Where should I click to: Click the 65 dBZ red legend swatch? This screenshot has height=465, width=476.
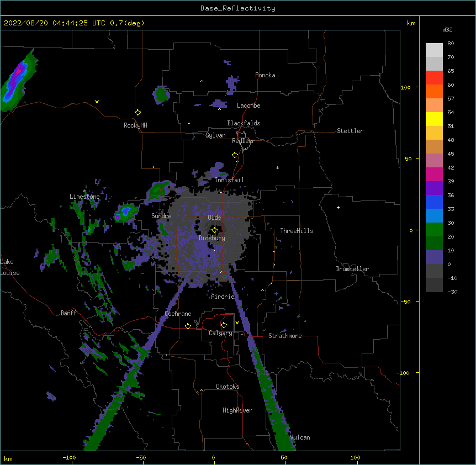434,77
